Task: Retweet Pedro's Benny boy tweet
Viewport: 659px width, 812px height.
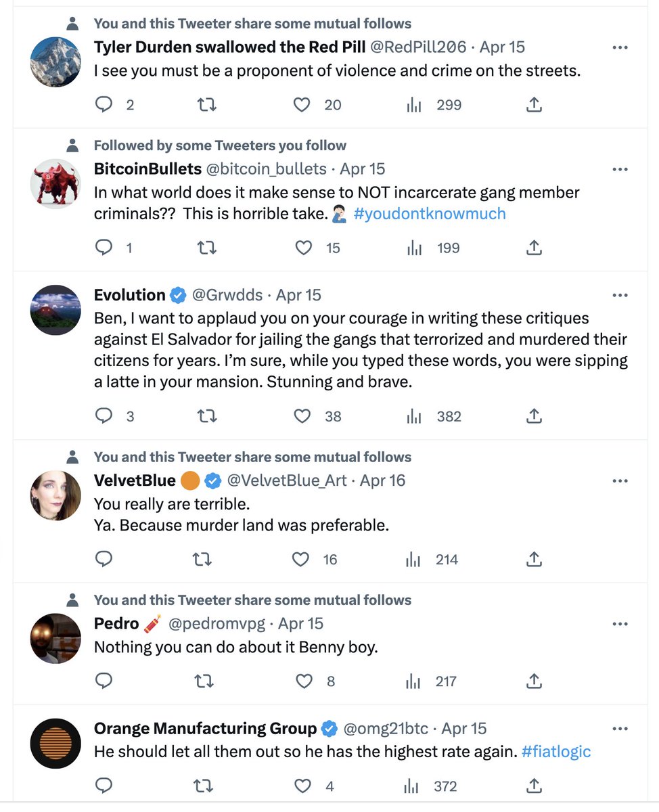Action: click(203, 681)
